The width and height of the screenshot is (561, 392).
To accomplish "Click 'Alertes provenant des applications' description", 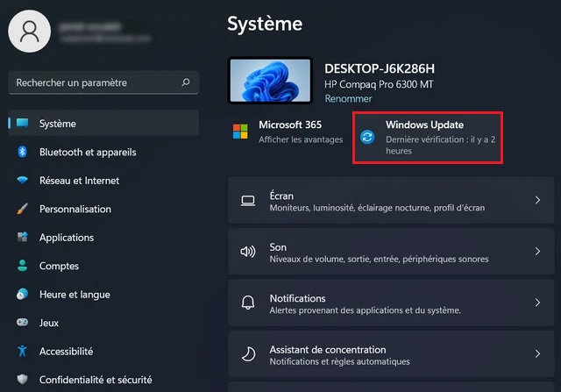I will point(365,310).
